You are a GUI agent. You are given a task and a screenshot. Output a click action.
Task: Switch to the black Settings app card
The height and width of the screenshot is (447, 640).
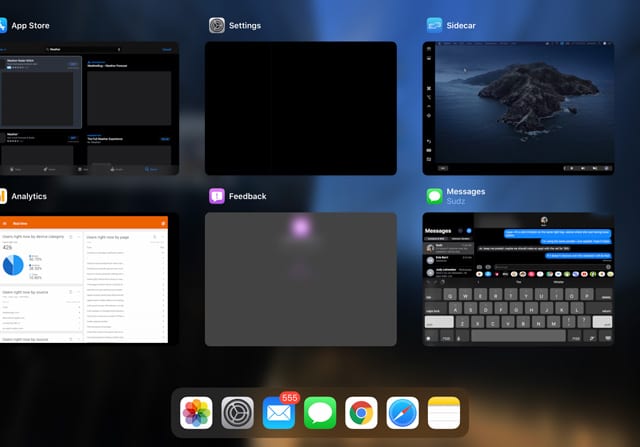(x=300, y=108)
